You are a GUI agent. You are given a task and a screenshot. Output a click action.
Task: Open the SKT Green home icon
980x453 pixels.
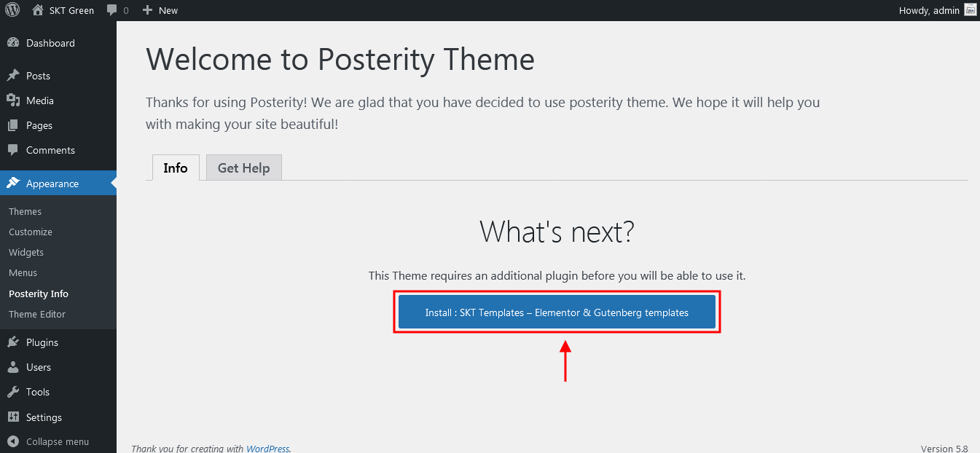pyautogui.click(x=38, y=10)
